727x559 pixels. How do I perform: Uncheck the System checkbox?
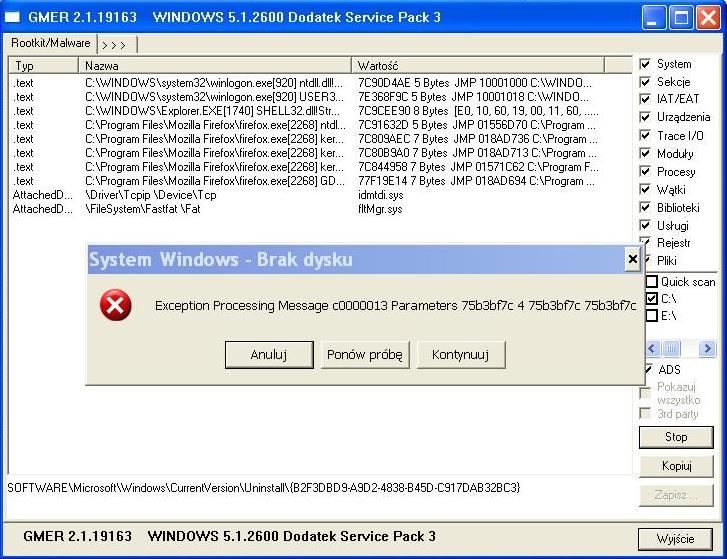pos(645,64)
